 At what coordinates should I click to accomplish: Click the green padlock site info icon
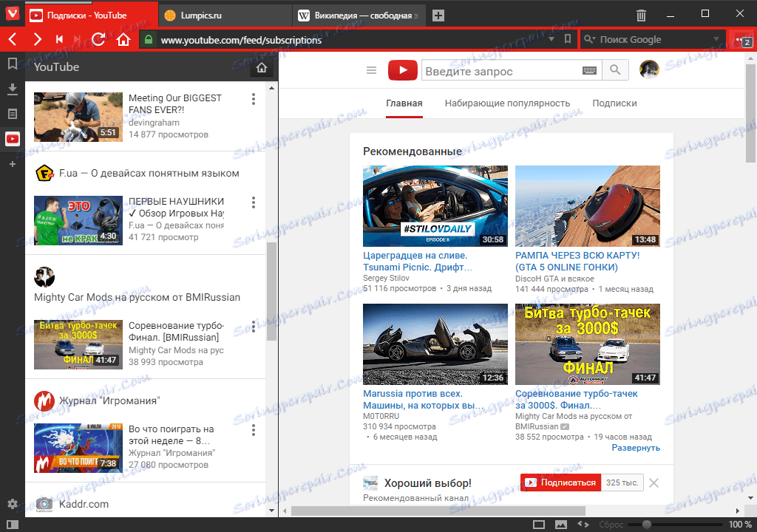149,40
